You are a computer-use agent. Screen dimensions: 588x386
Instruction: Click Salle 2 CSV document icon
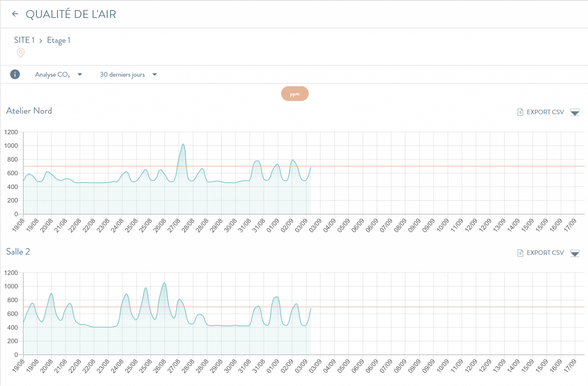[x=520, y=253]
